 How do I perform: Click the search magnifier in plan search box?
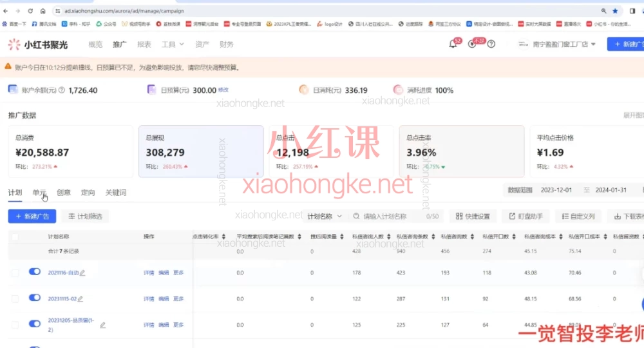click(356, 216)
